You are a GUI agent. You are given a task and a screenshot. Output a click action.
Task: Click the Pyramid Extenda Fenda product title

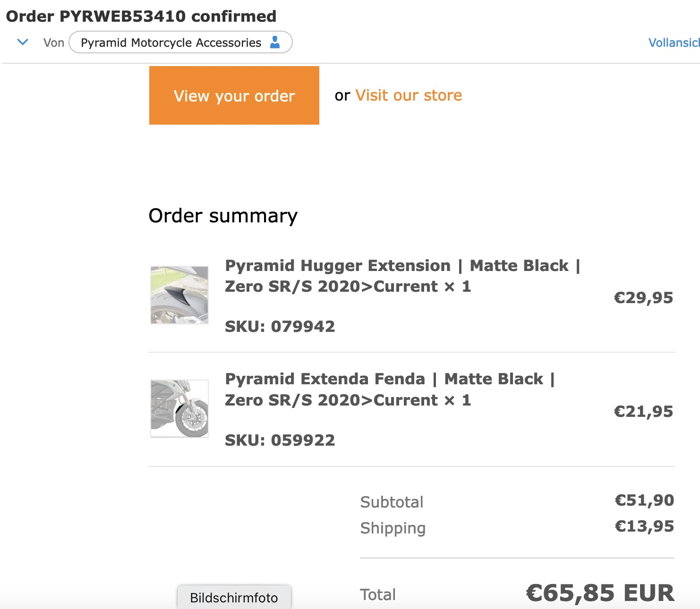390,389
